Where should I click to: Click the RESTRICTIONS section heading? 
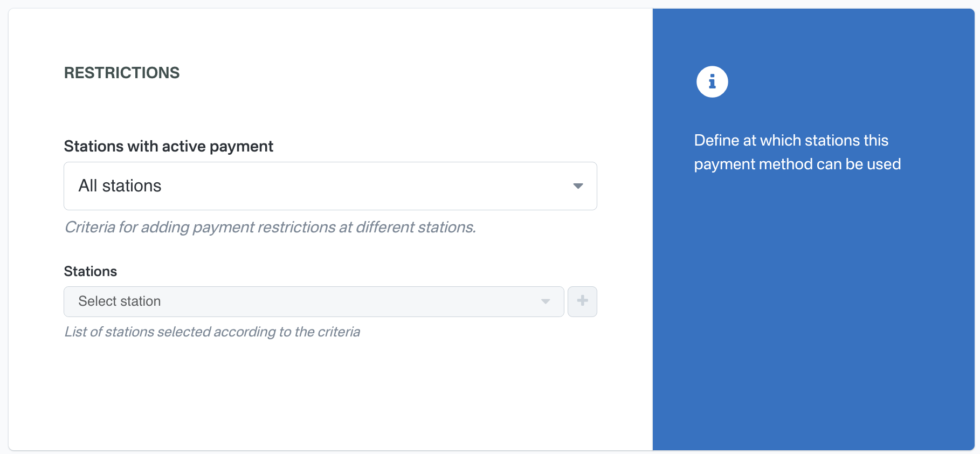pos(122,73)
